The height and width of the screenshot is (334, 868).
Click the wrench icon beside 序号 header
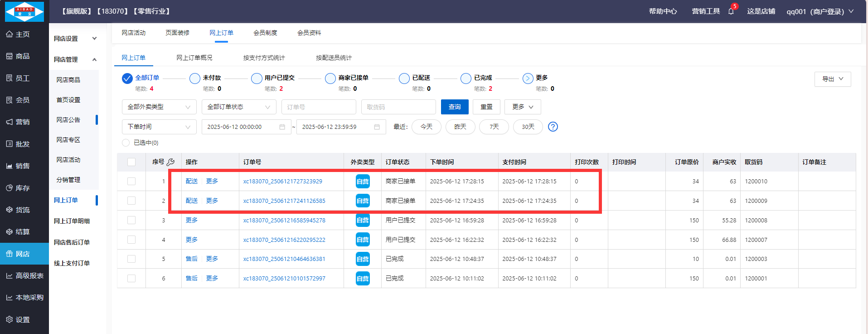(171, 162)
